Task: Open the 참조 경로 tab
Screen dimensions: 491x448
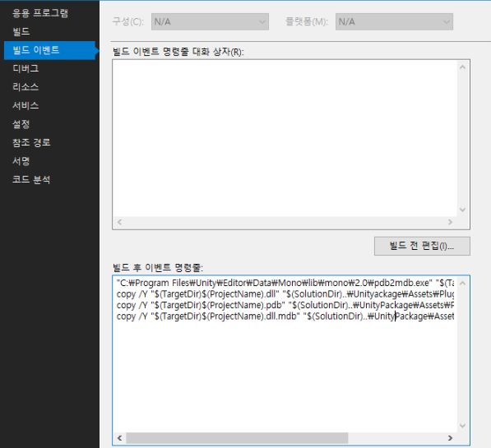Action: 31,142
